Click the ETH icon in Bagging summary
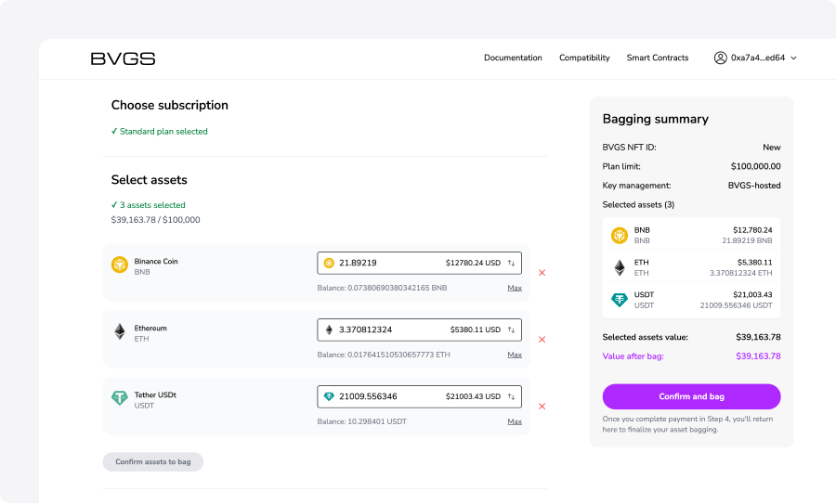Image resolution: width=836 pixels, height=504 pixels. click(619, 267)
